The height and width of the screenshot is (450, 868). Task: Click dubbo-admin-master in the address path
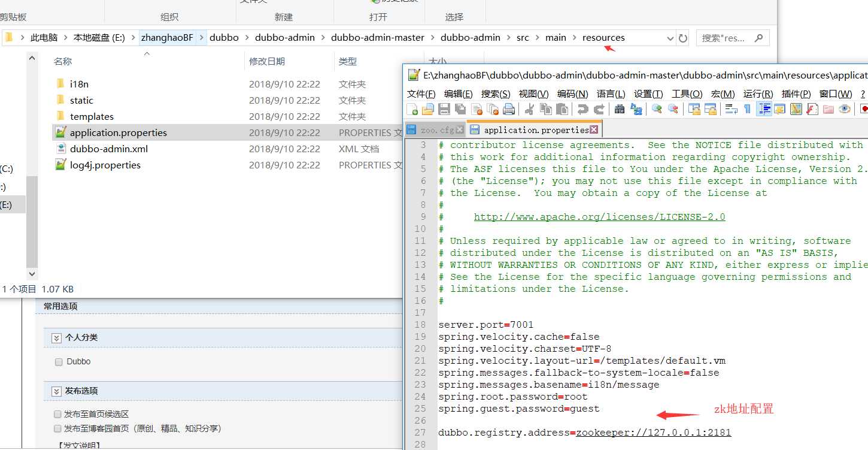click(x=378, y=38)
